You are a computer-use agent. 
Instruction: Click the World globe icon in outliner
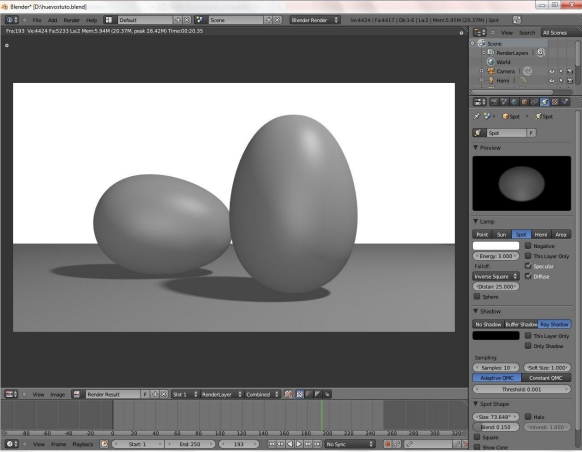tap(491, 62)
